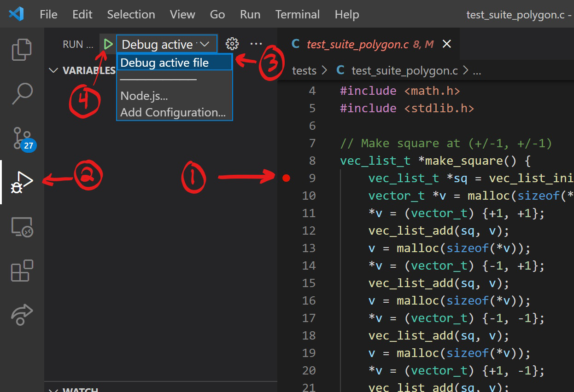The image size is (574, 392).
Task: Choose the Node.js... configuration option
Action: tap(144, 96)
